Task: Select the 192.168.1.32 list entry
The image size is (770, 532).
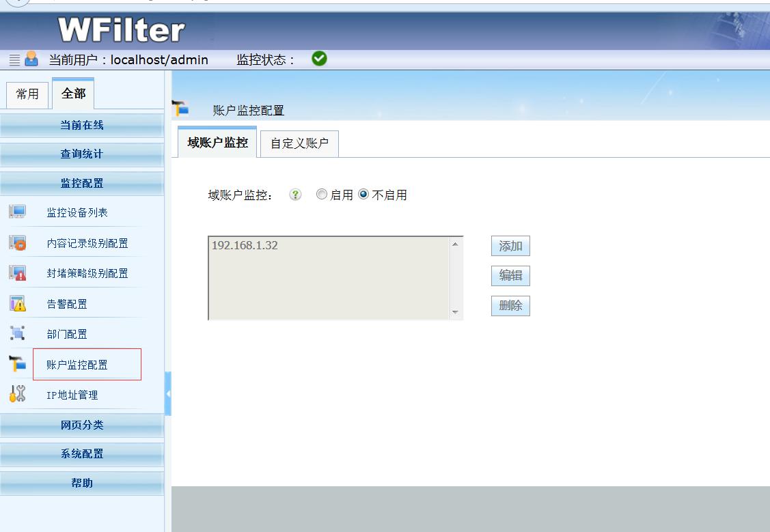Action: point(245,246)
